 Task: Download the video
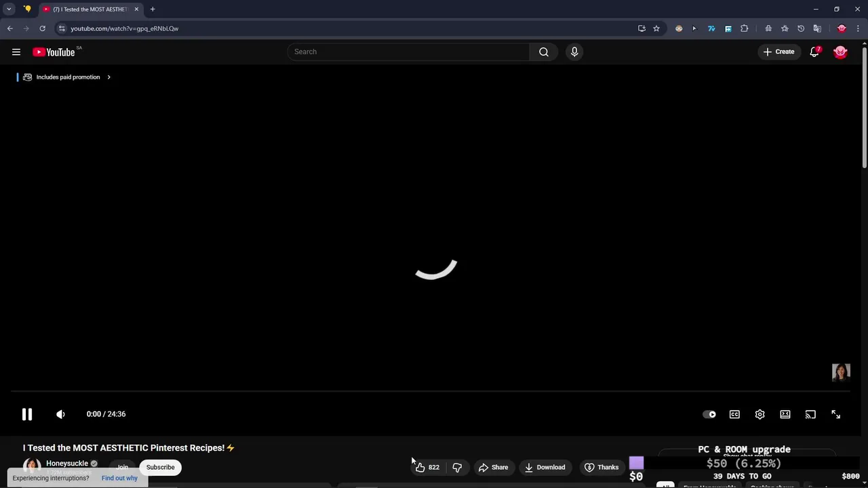coord(545,467)
